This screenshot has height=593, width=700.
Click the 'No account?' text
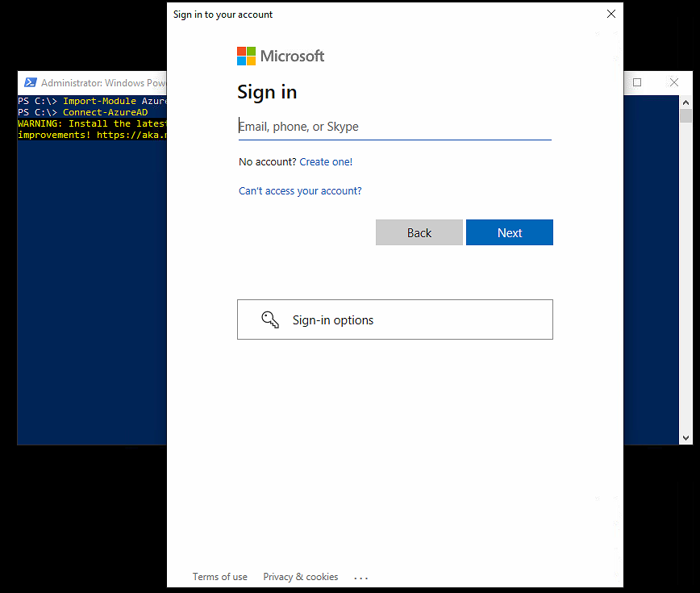click(x=268, y=161)
